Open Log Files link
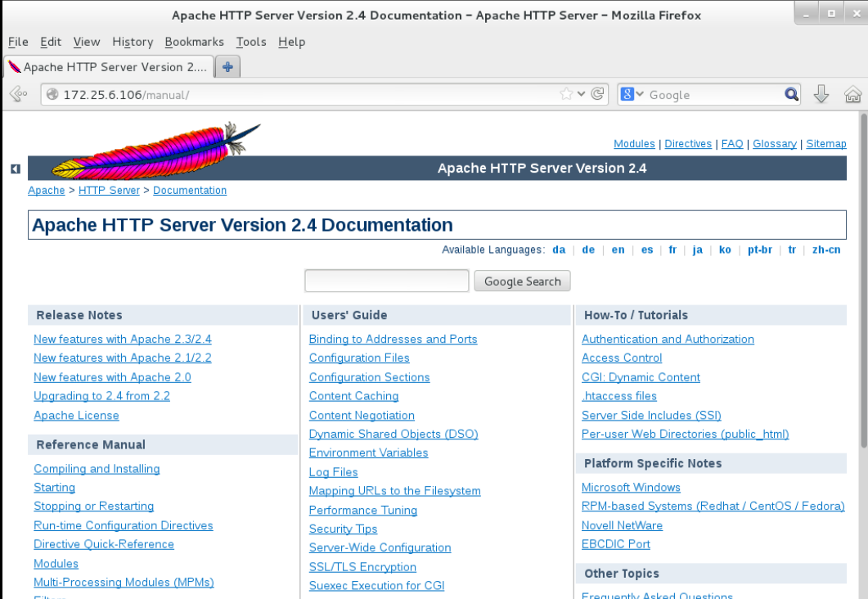Image resolution: width=868 pixels, height=599 pixels. pyautogui.click(x=333, y=472)
